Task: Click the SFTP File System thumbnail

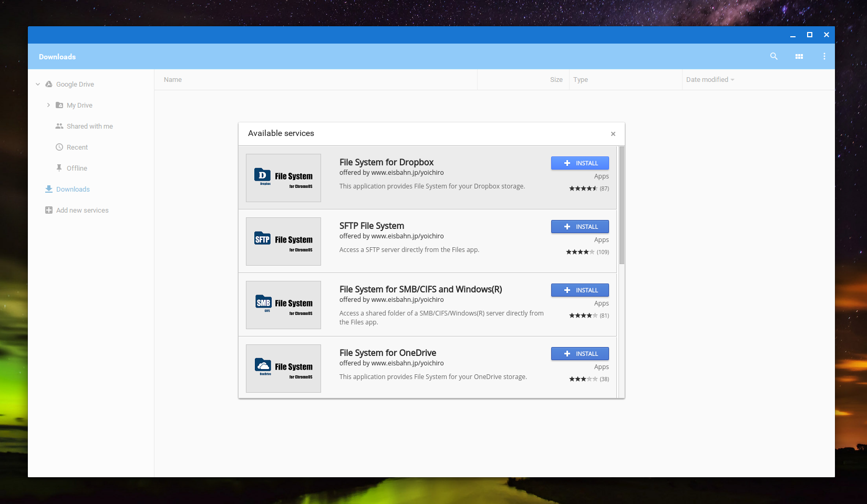Action: pyautogui.click(x=283, y=241)
